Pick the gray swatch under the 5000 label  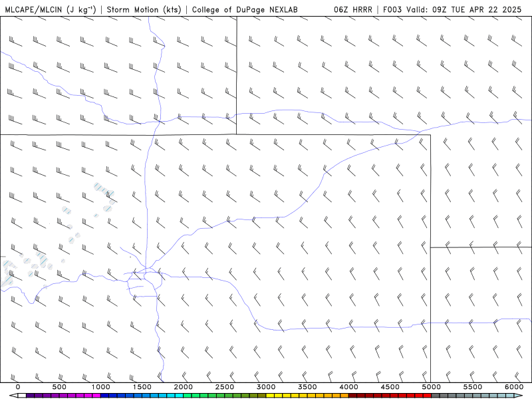point(436,396)
